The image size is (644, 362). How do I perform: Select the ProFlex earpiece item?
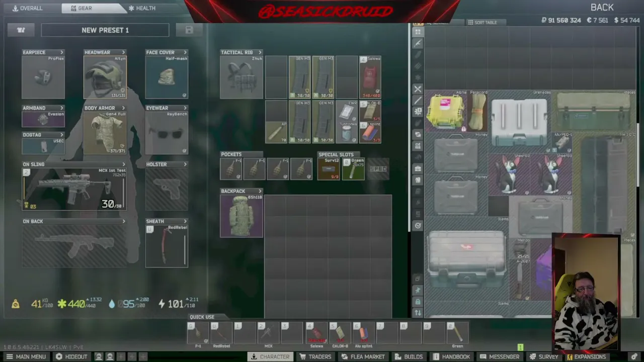(43, 77)
